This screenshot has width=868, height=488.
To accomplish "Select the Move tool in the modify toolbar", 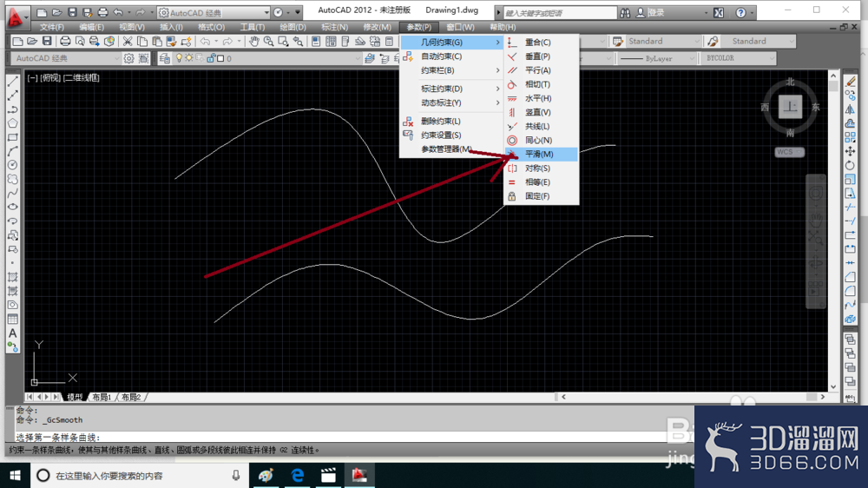I will point(851,151).
